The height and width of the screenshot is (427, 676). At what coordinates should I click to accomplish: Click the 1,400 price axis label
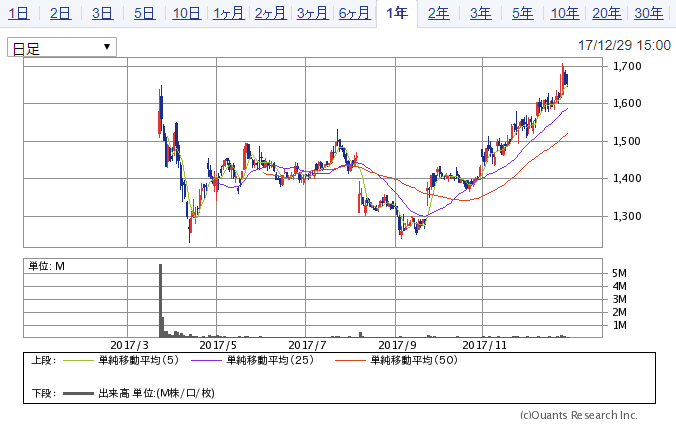627,178
